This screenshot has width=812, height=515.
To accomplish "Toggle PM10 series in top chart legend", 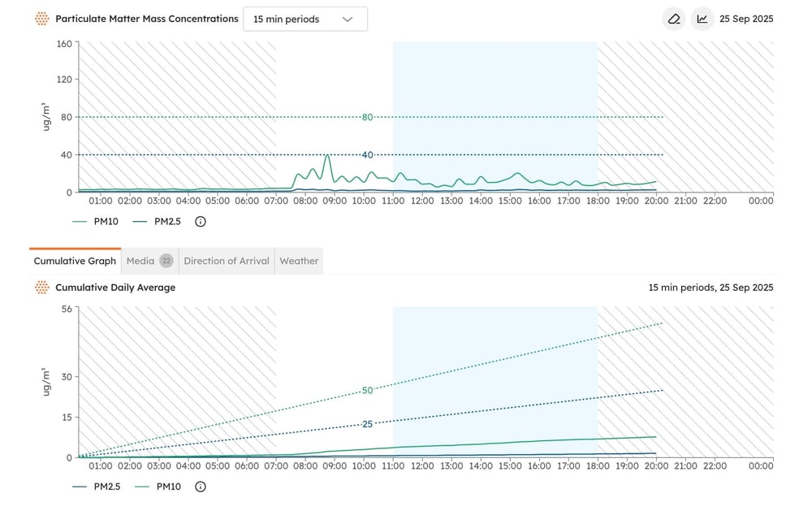I will coord(95,222).
